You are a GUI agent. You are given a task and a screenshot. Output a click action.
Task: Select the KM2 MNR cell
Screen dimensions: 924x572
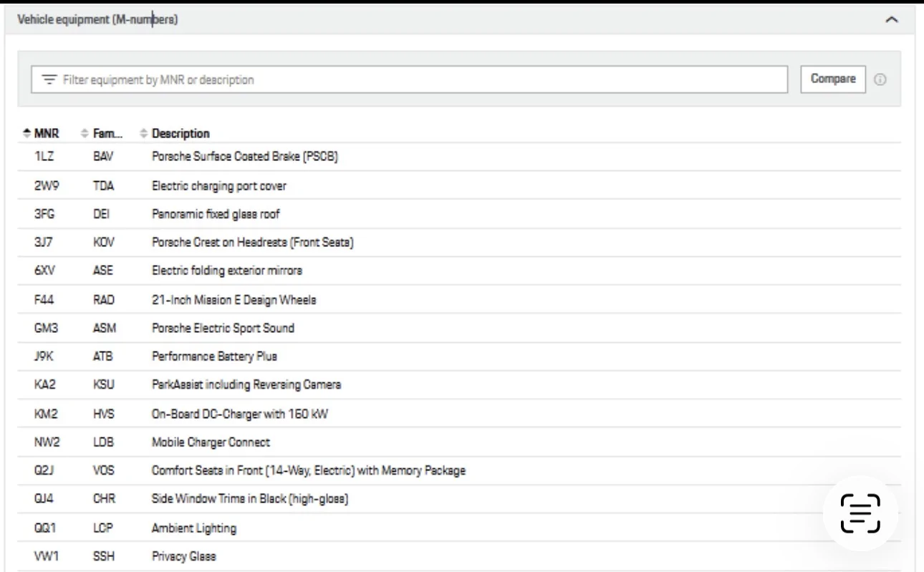click(46, 414)
